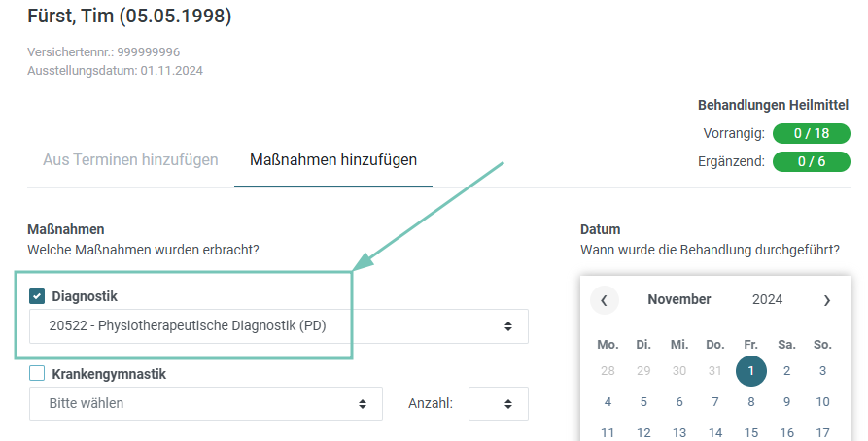Select 'Maßnahmen hinzufügen' tab

coord(333,160)
